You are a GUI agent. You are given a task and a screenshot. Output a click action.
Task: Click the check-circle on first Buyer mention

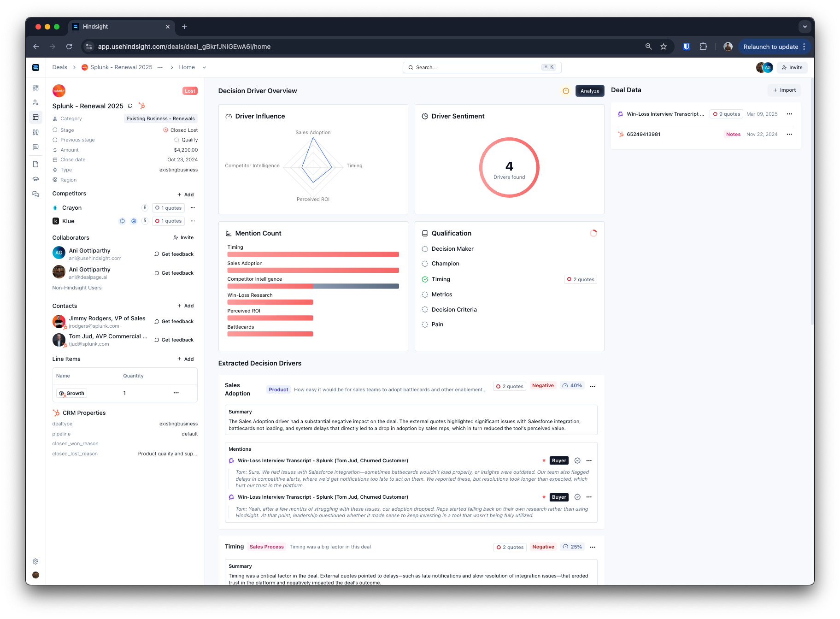(577, 460)
